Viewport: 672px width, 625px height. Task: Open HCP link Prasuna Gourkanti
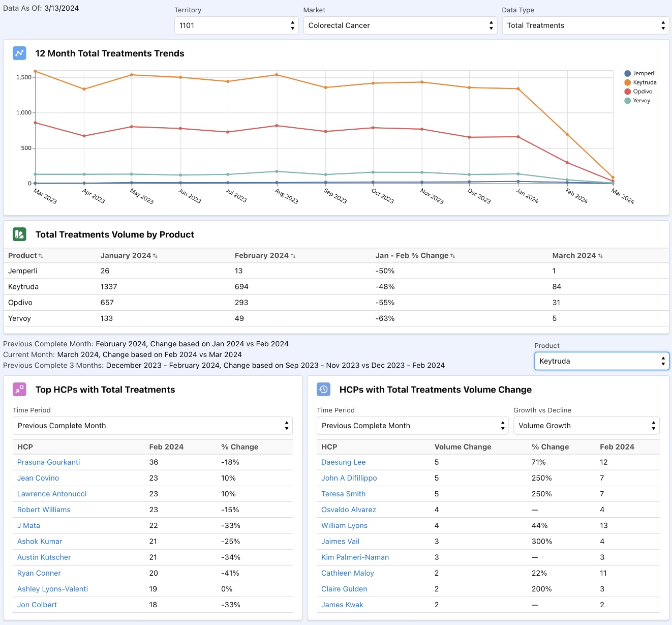(49, 462)
